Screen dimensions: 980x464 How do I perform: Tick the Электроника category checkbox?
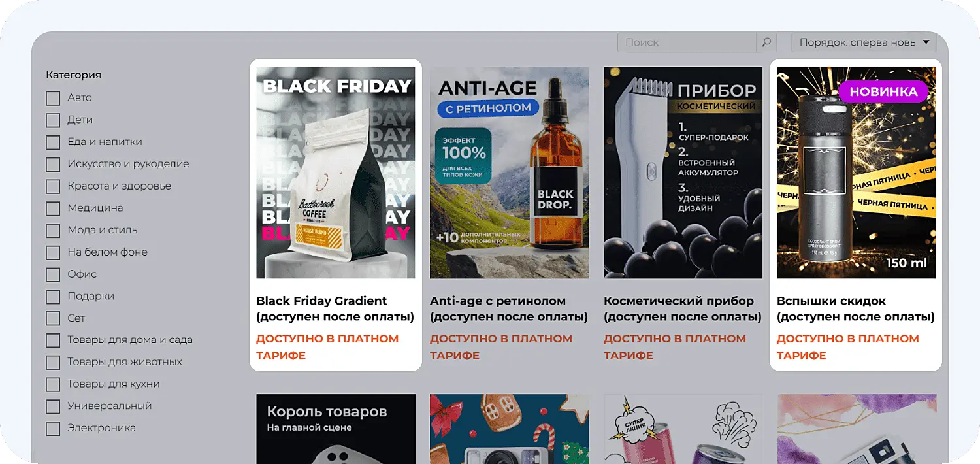[x=53, y=429]
